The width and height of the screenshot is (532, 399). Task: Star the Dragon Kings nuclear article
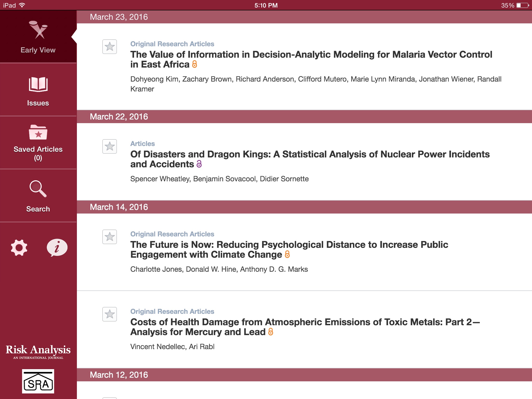click(109, 147)
